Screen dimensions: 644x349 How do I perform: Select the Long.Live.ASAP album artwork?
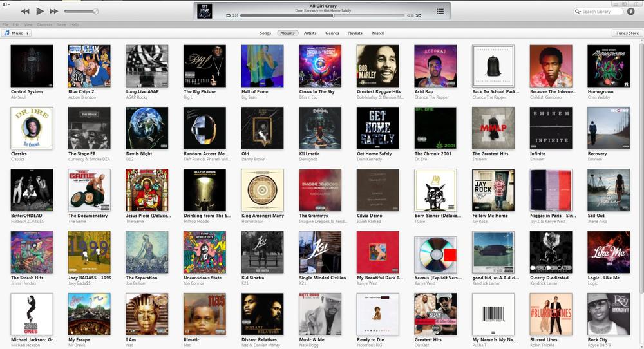[x=147, y=66]
